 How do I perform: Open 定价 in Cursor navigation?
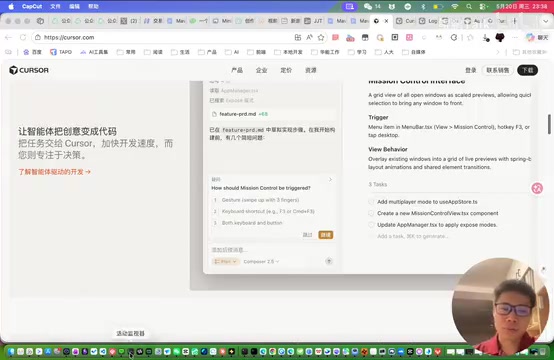[x=286, y=70]
